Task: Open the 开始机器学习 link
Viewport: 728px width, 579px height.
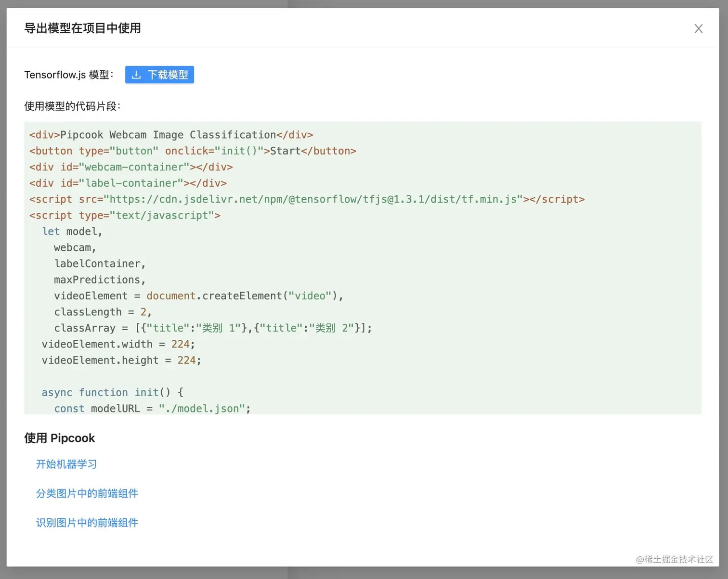Action: click(66, 464)
